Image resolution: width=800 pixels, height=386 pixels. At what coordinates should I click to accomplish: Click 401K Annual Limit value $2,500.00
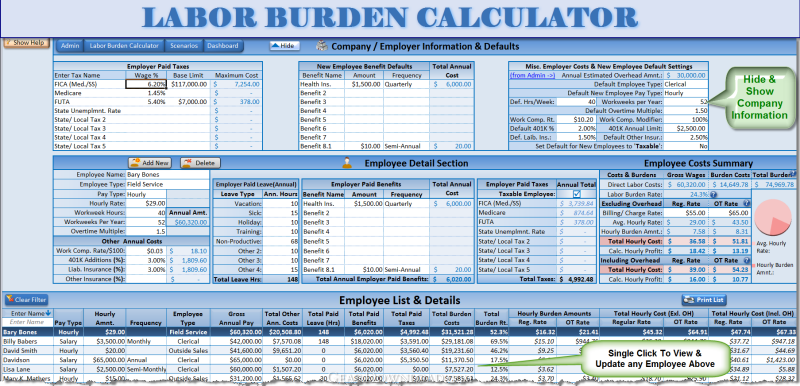click(x=686, y=128)
